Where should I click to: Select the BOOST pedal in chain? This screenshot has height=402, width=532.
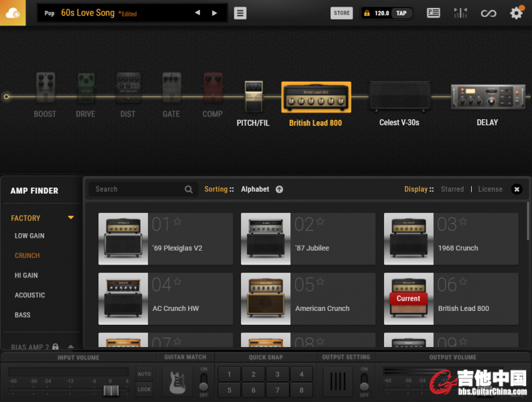point(46,87)
